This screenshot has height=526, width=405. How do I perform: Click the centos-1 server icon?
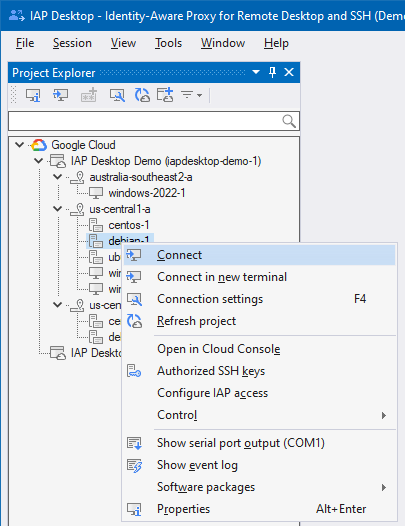[96, 225]
